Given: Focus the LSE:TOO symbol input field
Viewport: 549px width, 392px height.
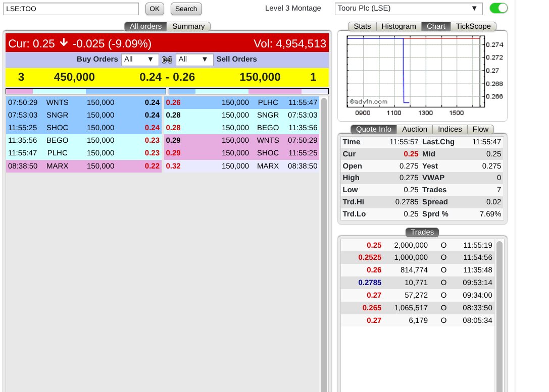Looking at the screenshot, I should pos(71,9).
